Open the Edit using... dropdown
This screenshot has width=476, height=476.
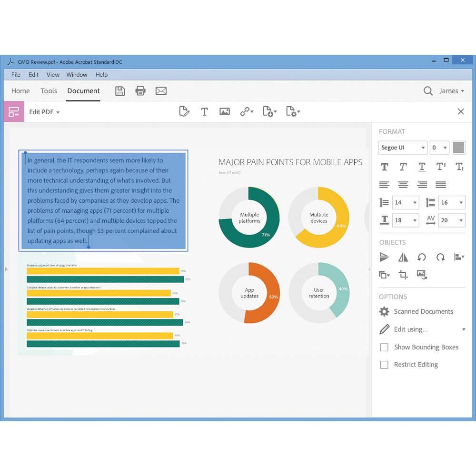[463, 329]
